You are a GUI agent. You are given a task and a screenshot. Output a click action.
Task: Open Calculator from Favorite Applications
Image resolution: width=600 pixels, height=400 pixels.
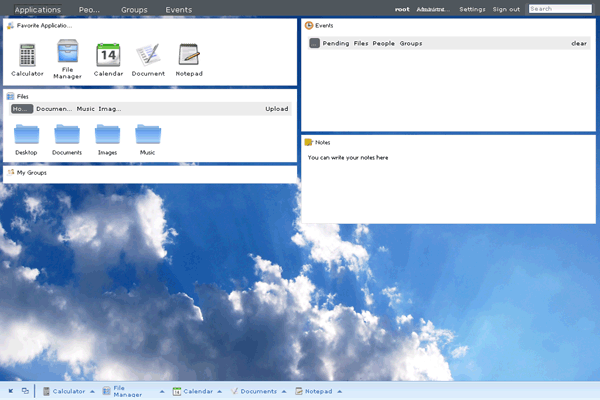pos(27,59)
